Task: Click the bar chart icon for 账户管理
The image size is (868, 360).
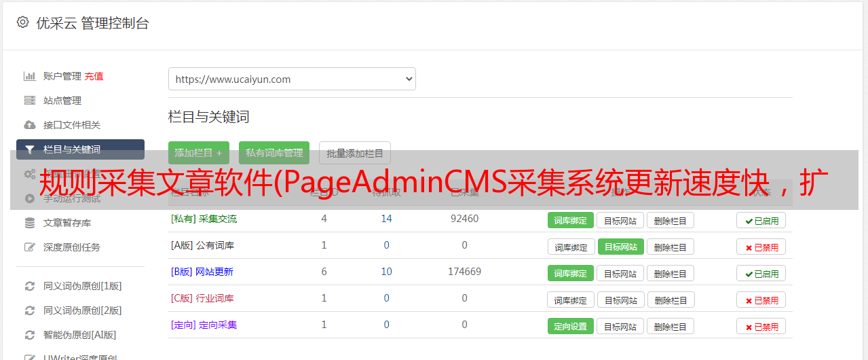Action: (x=29, y=76)
